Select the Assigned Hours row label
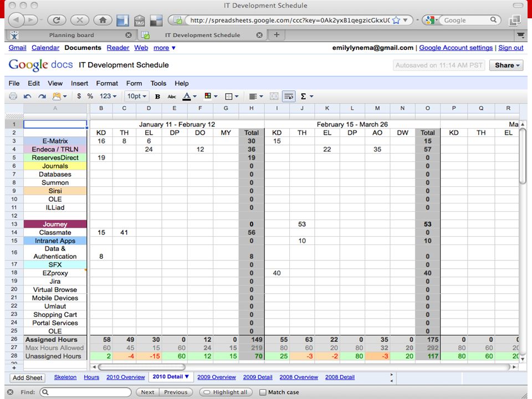The width and height of the screenshot is (532, 399). click(55, 340)
